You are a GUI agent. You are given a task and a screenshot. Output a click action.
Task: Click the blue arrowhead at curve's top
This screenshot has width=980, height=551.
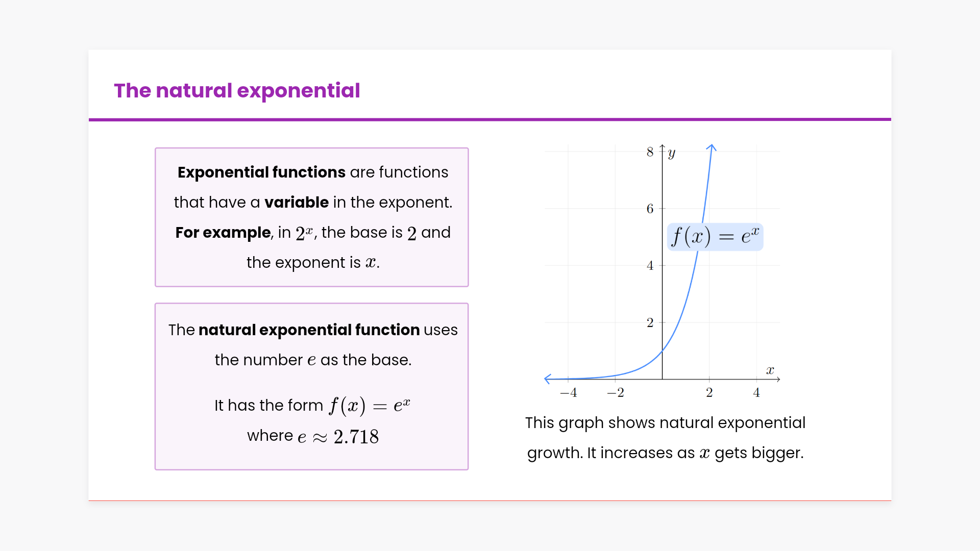click(x=711, y=148)
